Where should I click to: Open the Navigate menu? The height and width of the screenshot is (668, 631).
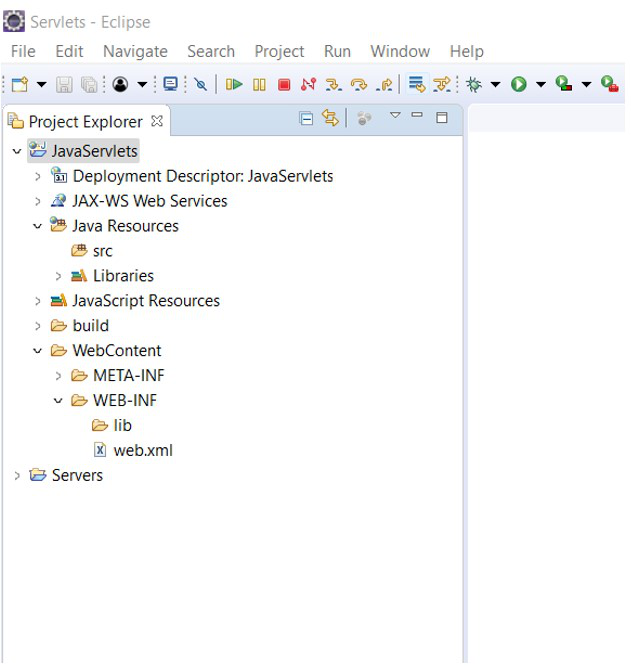(135, 51)
